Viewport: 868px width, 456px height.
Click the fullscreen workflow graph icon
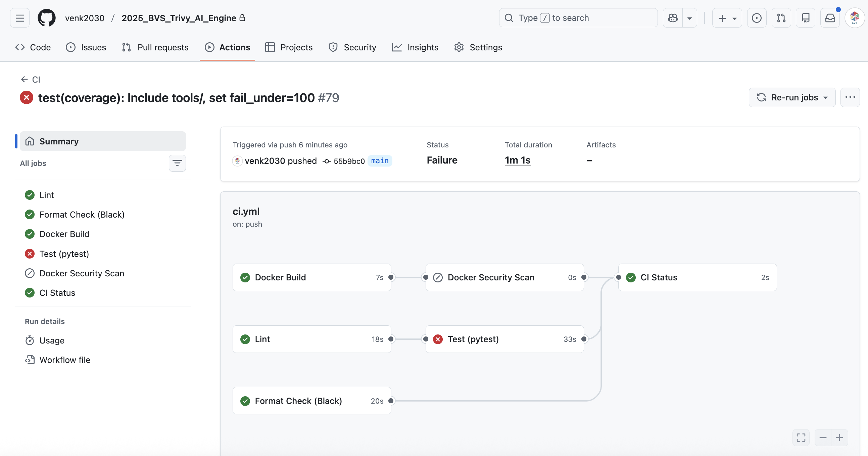(801, 438)
